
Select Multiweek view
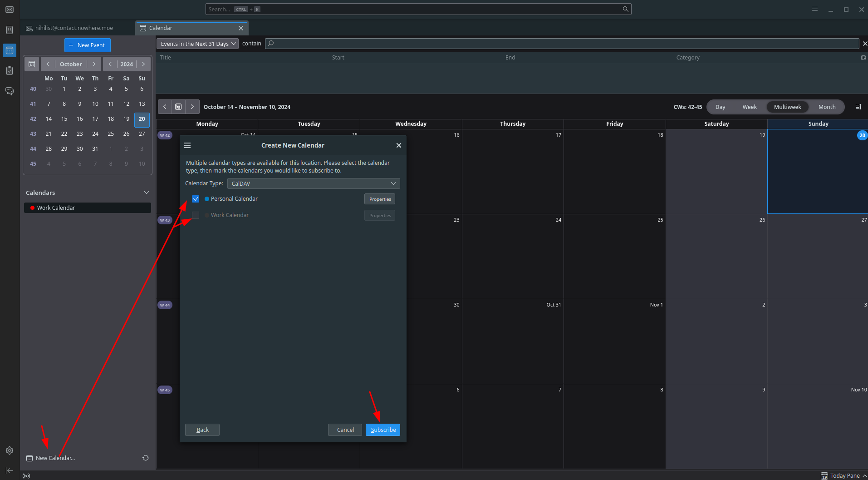point(787,107)
